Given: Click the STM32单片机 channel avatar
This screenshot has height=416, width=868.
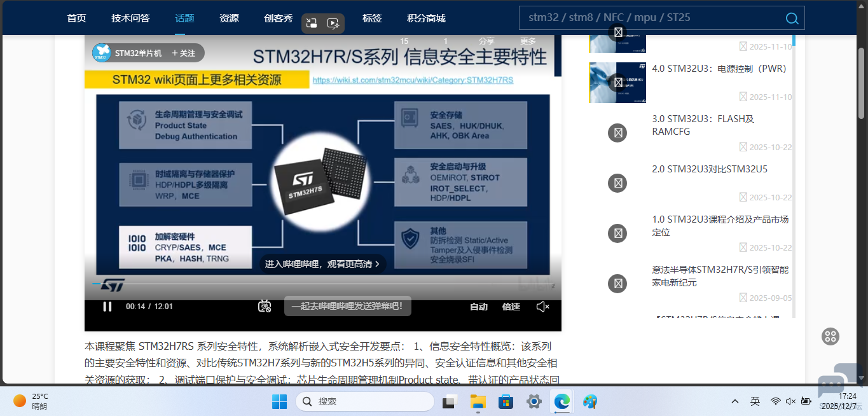Looking at the screenshot, I should click(102, 53).
